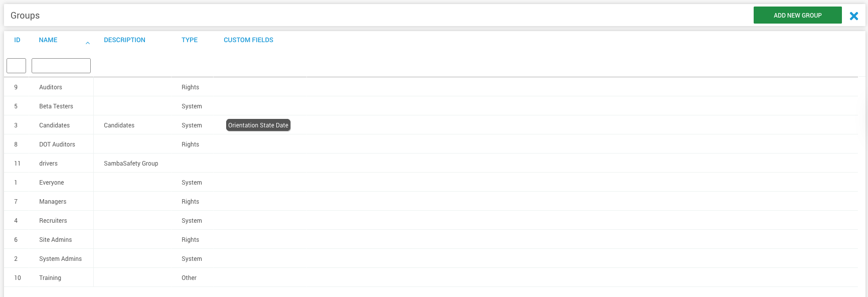Select the Training group row

50,278
